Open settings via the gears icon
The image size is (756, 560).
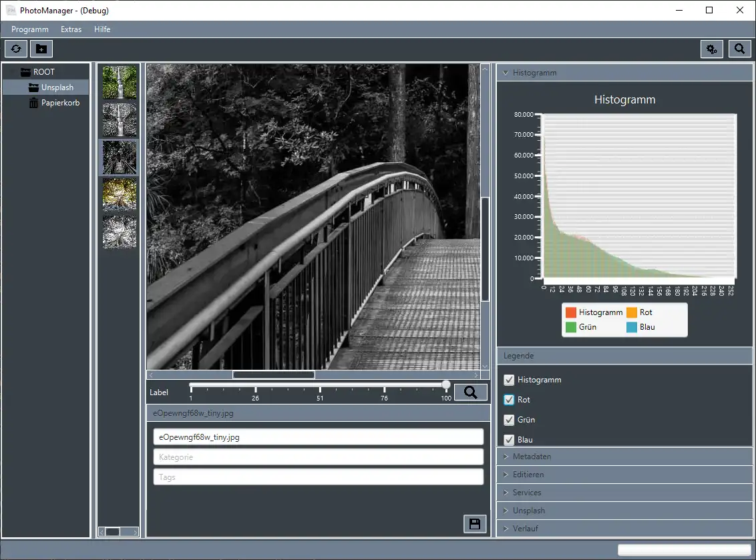(712, 49)
